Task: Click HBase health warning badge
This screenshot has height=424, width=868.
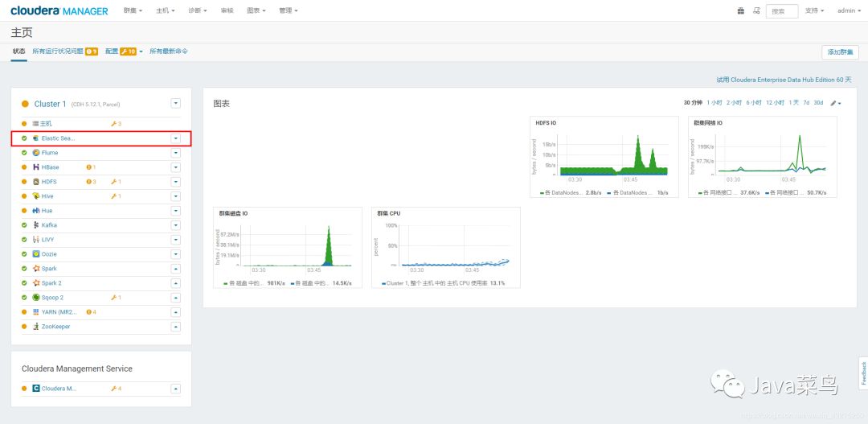Action: pyautogui.click(x=91, y=167)
